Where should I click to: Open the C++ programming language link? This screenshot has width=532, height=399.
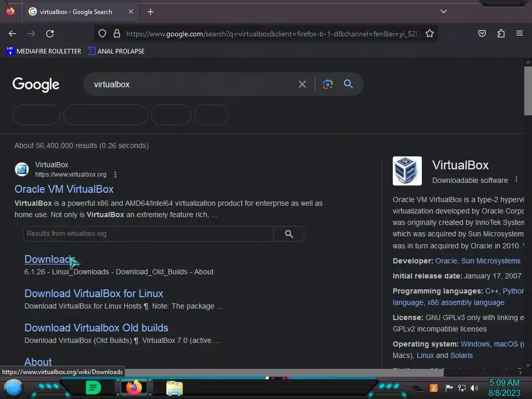(491, 291)
